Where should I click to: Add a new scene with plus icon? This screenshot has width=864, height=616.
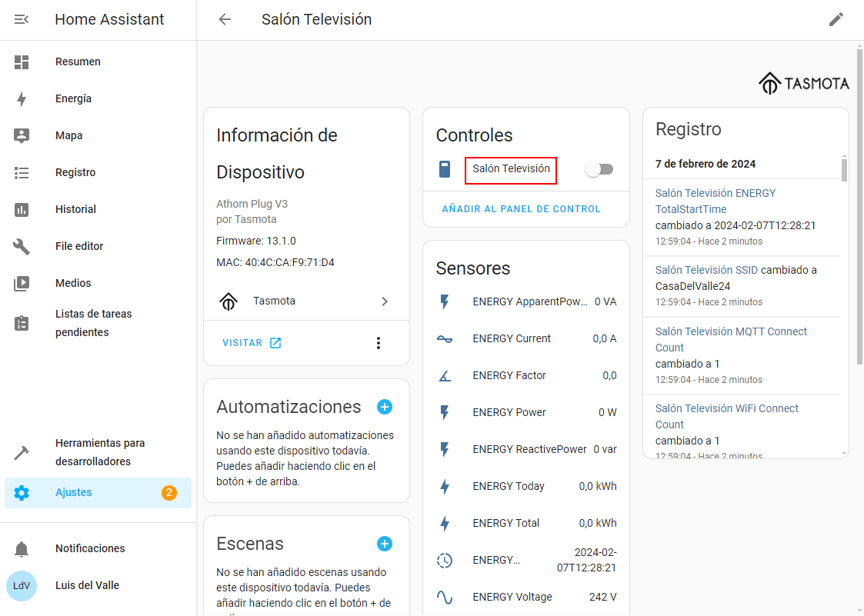385,544
